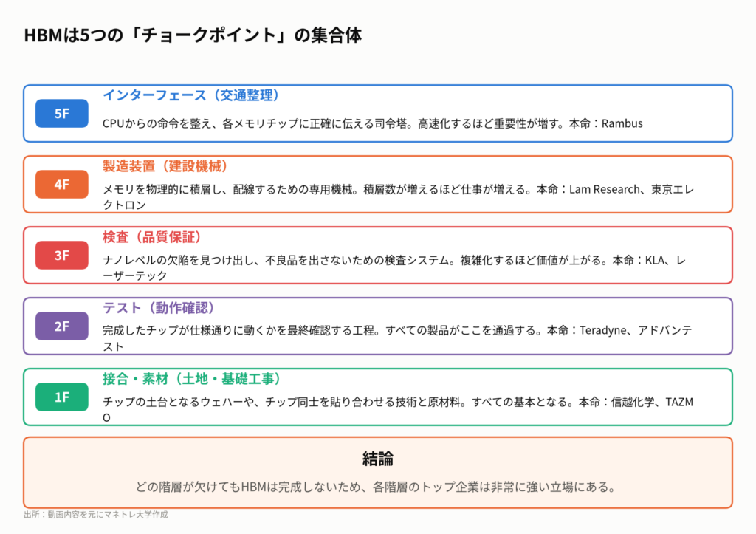Select the title "HBMは5つの「チョークポイント」の集合体"

pos(193,35)
